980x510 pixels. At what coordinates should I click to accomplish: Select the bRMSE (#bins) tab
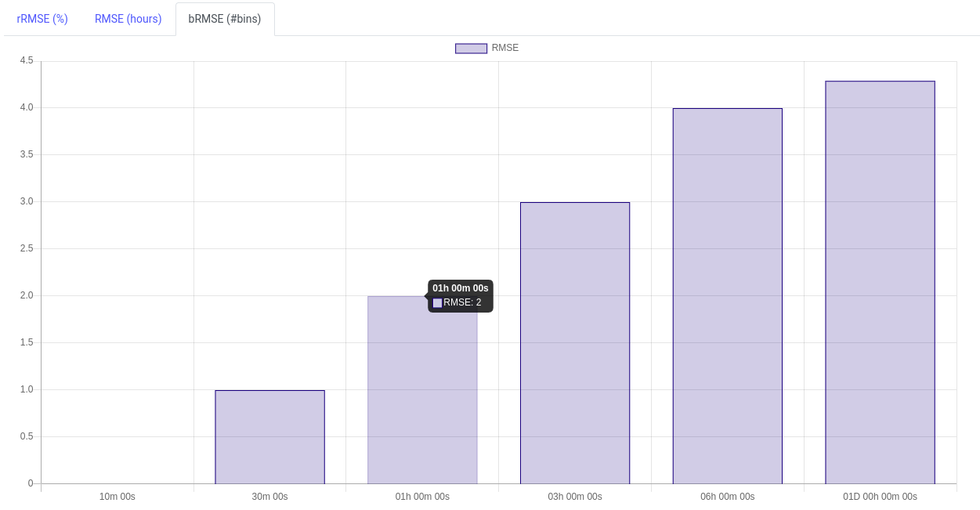225,19
